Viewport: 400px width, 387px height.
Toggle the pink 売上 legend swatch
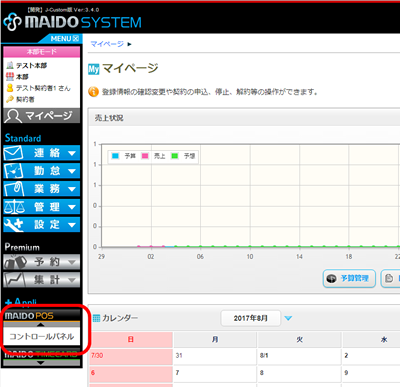tap(145, 156)
